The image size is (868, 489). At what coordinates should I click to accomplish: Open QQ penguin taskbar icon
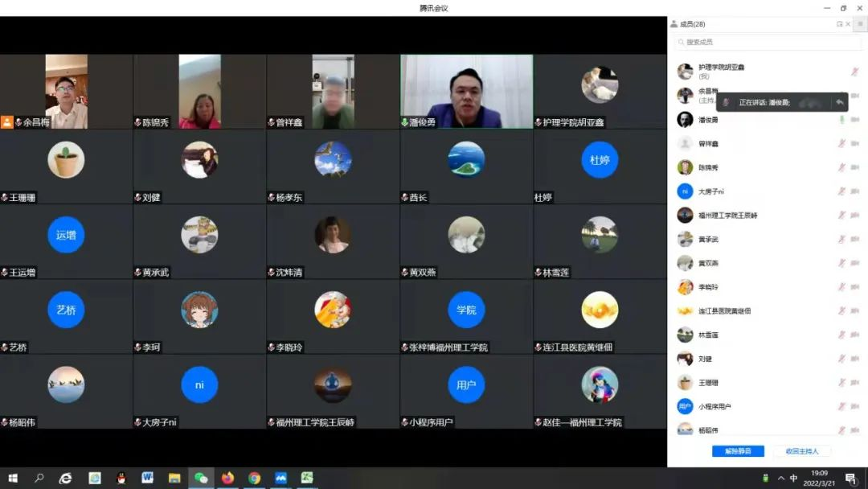click(x=121, y=478)
